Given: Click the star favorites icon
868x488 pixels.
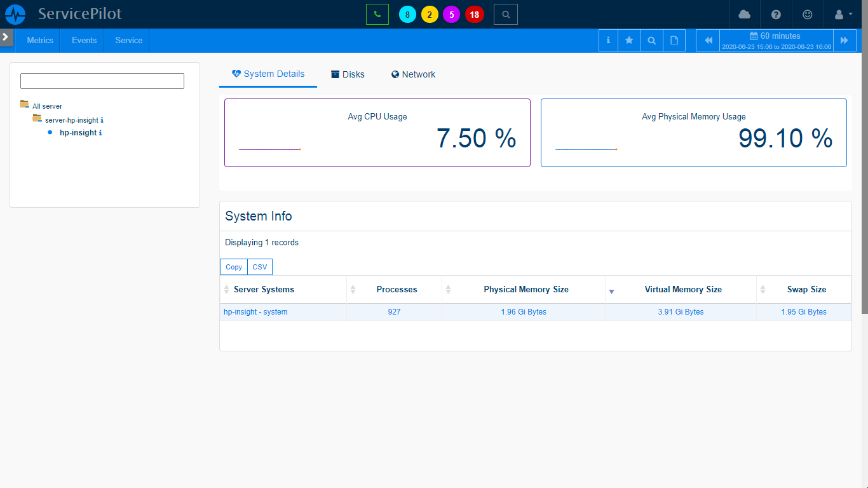Looking at the screenshot, I should coord(629,39).
